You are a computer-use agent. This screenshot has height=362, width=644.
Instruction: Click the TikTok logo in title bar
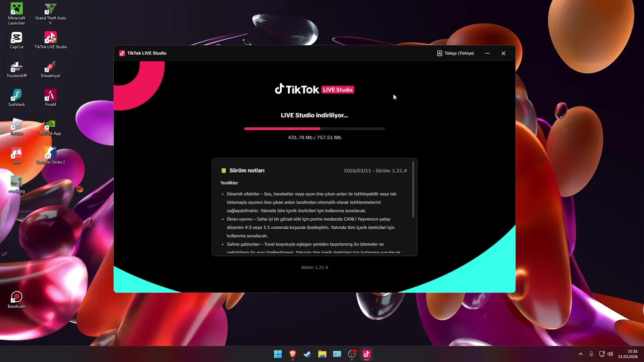(122, 53)
